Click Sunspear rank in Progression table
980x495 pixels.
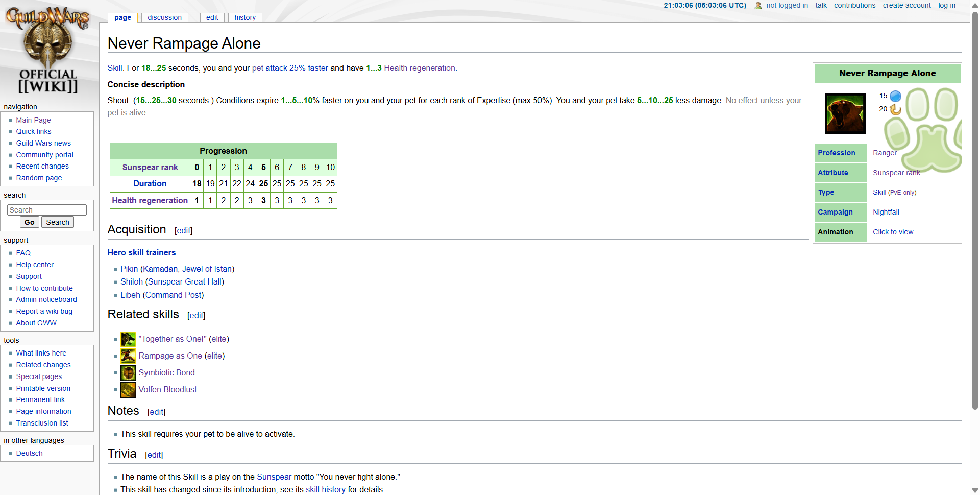(x=150, y=168)
